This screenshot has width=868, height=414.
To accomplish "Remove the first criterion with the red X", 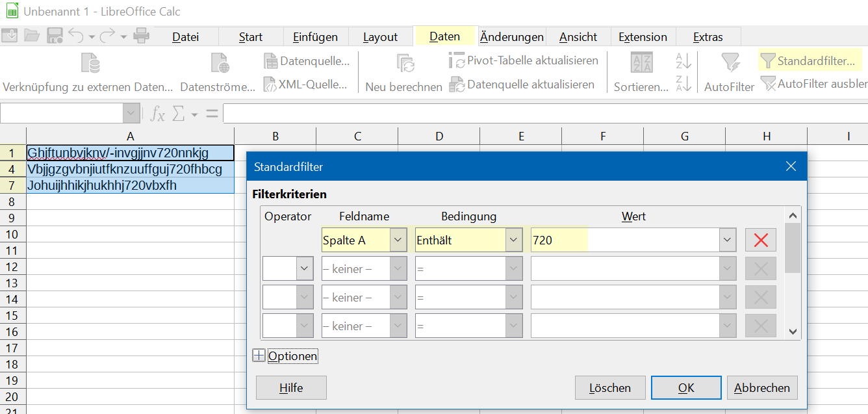I will (x=760, y=239).
